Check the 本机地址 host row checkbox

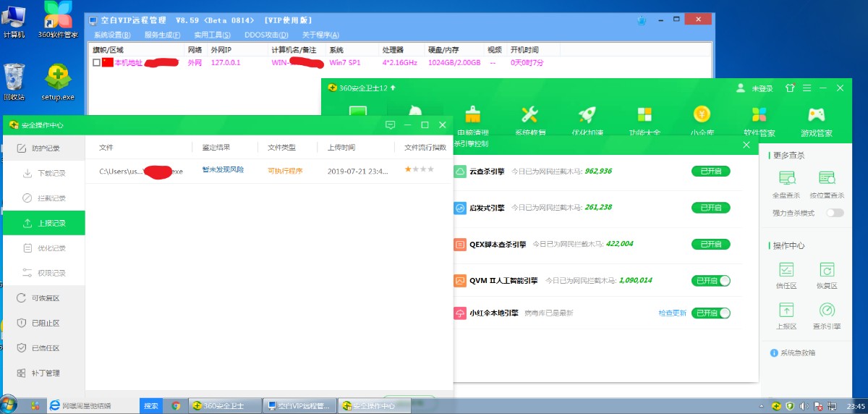96,63
